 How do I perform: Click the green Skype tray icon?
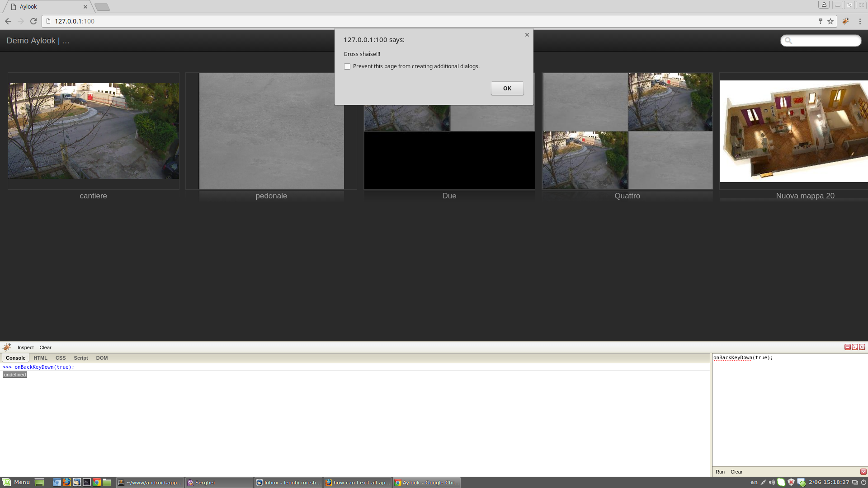[x=781, y=483]
